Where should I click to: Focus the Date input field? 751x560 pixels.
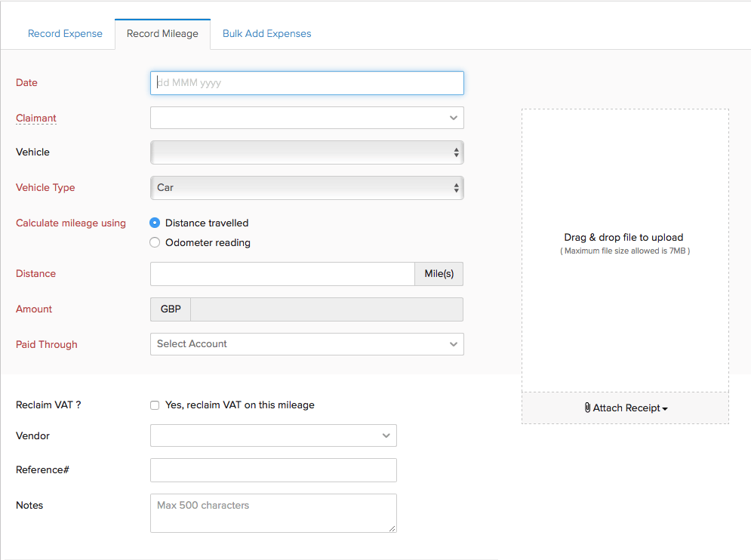306,83
